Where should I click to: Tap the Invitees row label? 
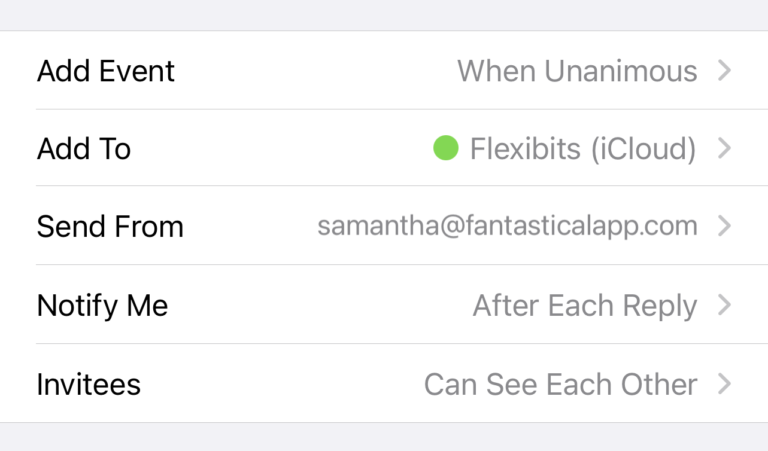click(x=88, y=384)
